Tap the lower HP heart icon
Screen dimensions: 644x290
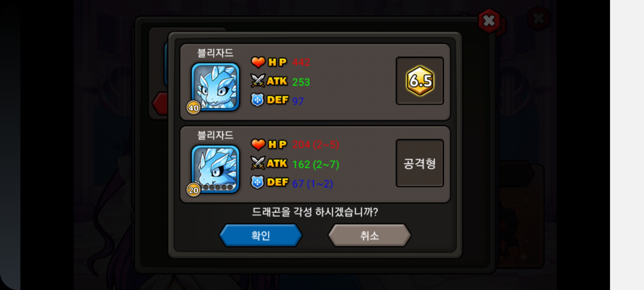pos(258,144)
